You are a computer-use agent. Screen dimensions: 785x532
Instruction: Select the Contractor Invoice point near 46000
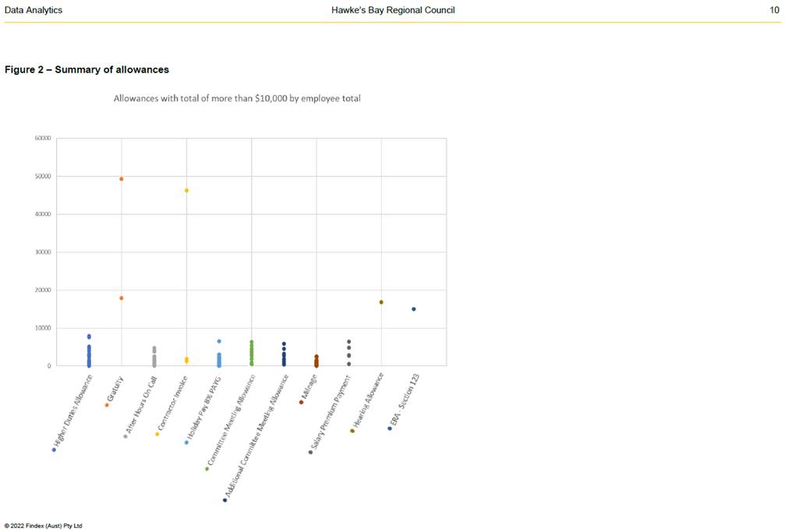(186, 190)
